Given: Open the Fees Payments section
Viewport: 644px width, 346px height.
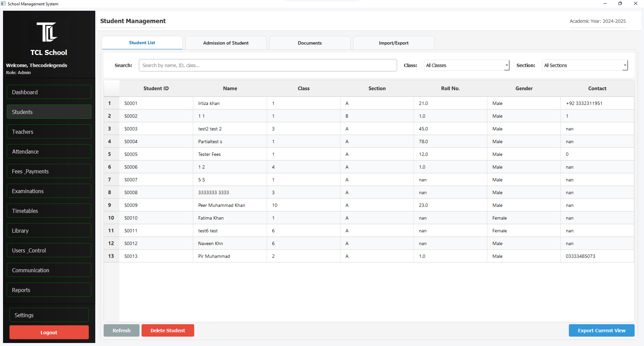Looking at the screenshot, I should pyautogui.click(x=49, y=171).
